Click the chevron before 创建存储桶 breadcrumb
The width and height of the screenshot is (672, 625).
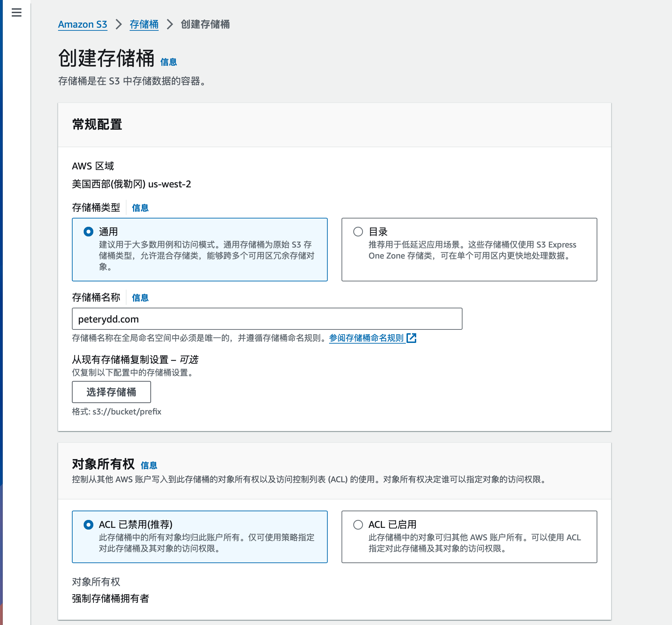[170, 24]
